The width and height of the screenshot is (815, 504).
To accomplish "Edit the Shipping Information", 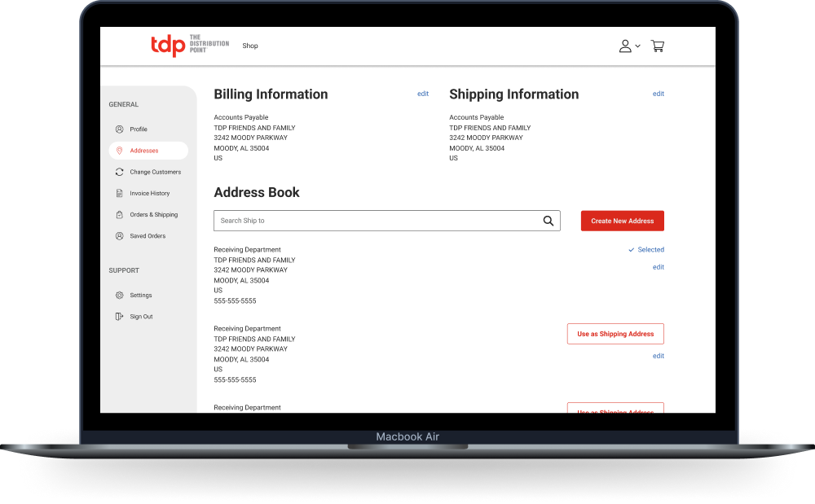I will pos(659,94).
